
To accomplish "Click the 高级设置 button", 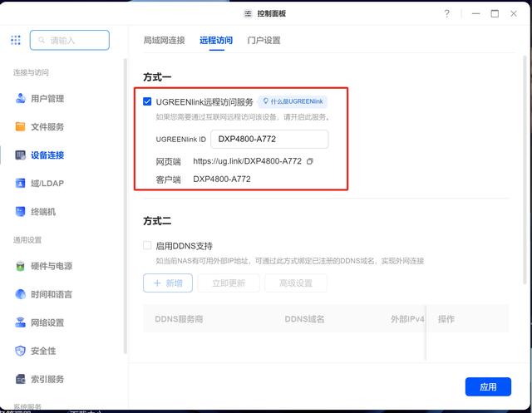I will coord(296,283).
